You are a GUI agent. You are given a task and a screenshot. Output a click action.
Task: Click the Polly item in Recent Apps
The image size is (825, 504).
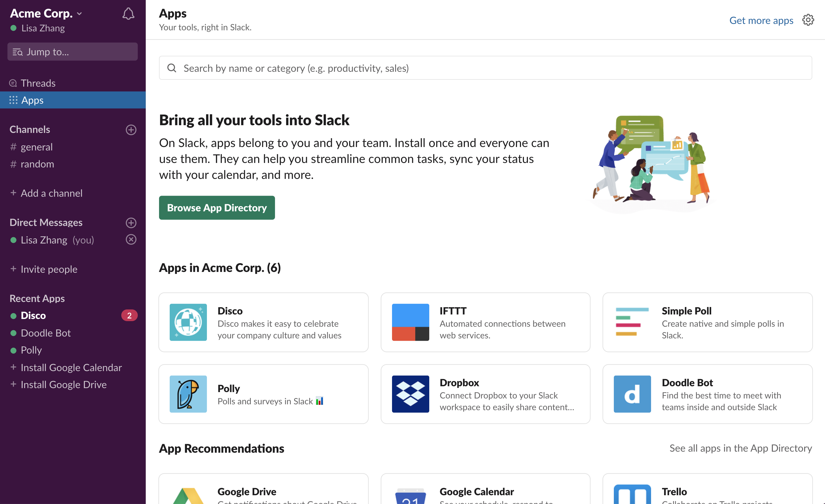[x=31, y=350]
